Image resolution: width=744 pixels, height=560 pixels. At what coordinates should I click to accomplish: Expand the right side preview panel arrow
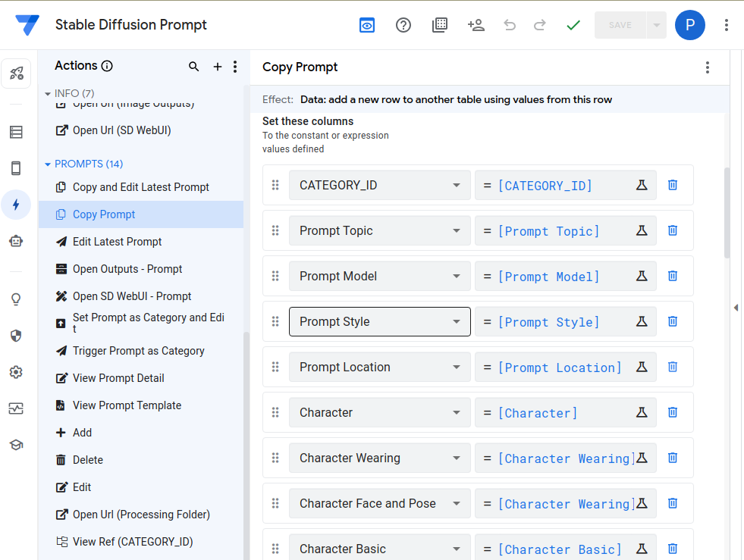tap(736, 308)
